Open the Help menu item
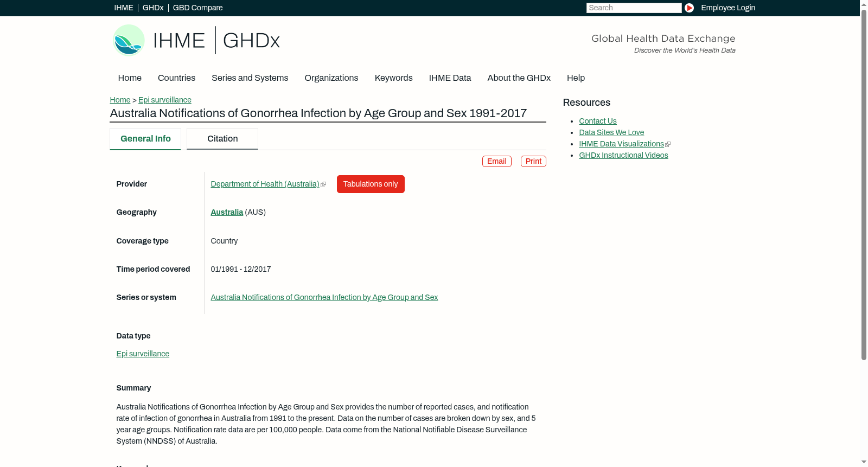Image resolution: width=868 pixels, height=467 pixels. pos(576,78)
